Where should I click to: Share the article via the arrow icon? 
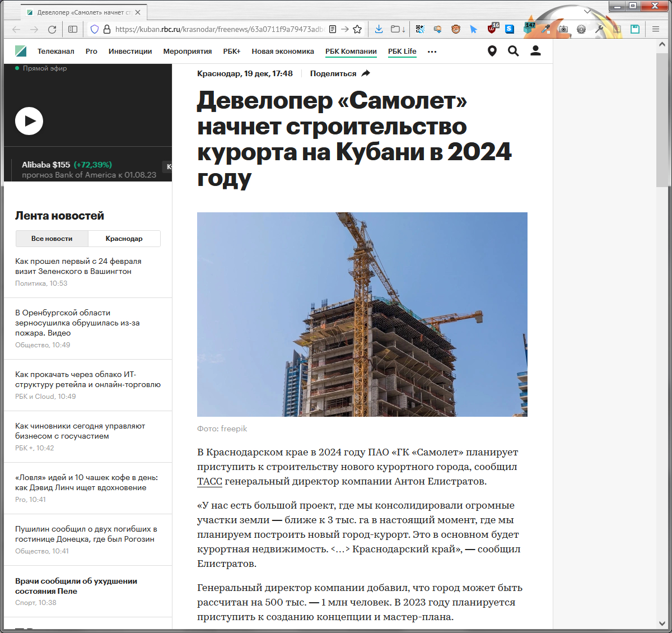coord(366,73)
